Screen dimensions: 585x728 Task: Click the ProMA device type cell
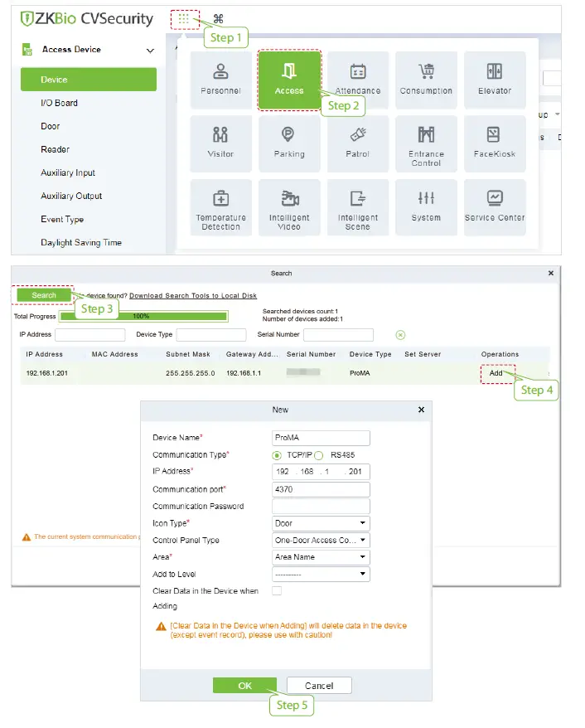pyautogui.click(x=360, y=373)
